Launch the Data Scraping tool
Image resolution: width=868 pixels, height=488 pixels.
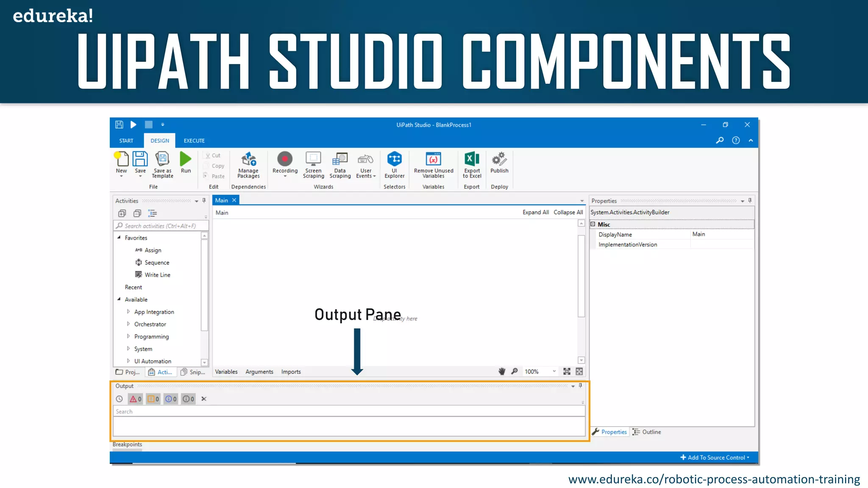pos(340,159)
